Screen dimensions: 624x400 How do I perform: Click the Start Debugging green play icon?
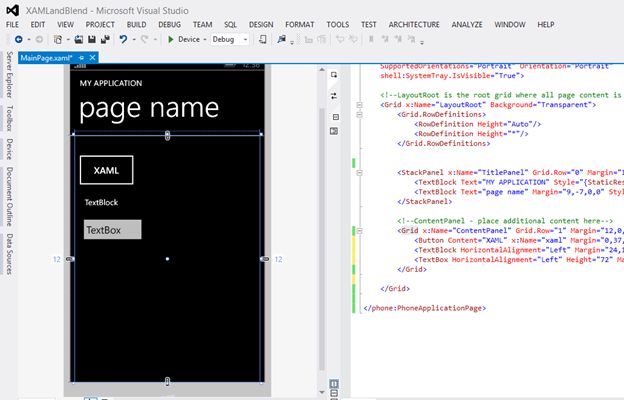(170, 40)
